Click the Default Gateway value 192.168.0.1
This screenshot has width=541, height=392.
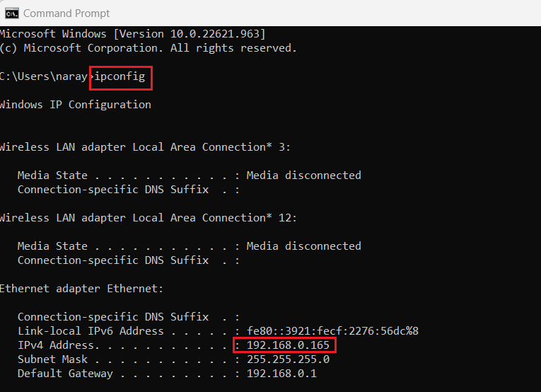tap(281, 374)
